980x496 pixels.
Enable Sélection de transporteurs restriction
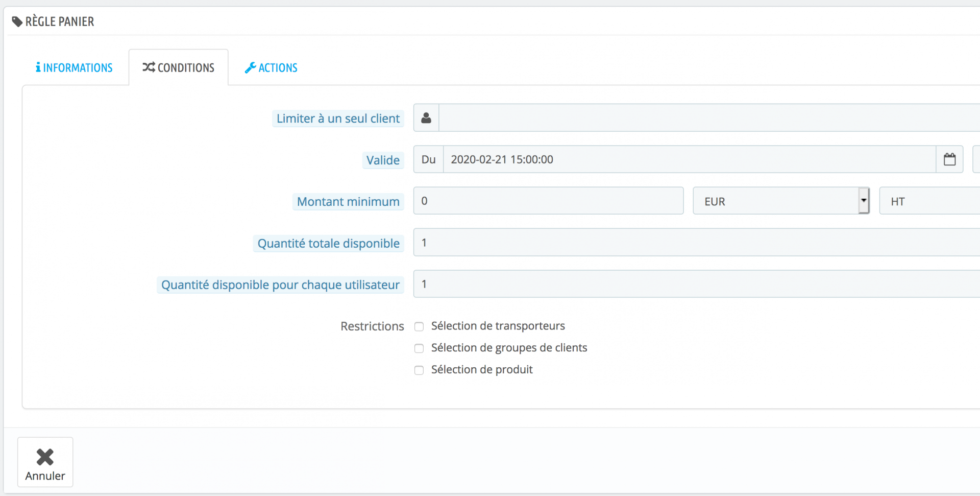419,326
